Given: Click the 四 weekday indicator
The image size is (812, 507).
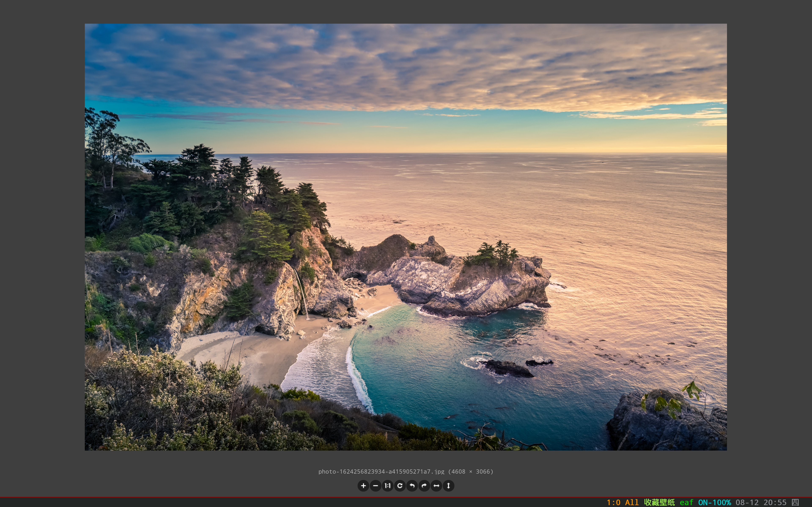Looking at the screenshot, I should 795,502.
